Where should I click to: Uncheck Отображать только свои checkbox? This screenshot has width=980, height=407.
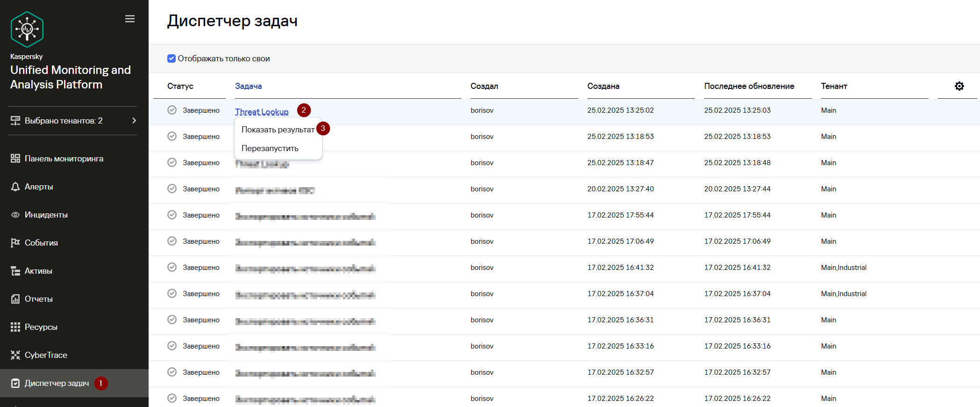click(172, 58)
